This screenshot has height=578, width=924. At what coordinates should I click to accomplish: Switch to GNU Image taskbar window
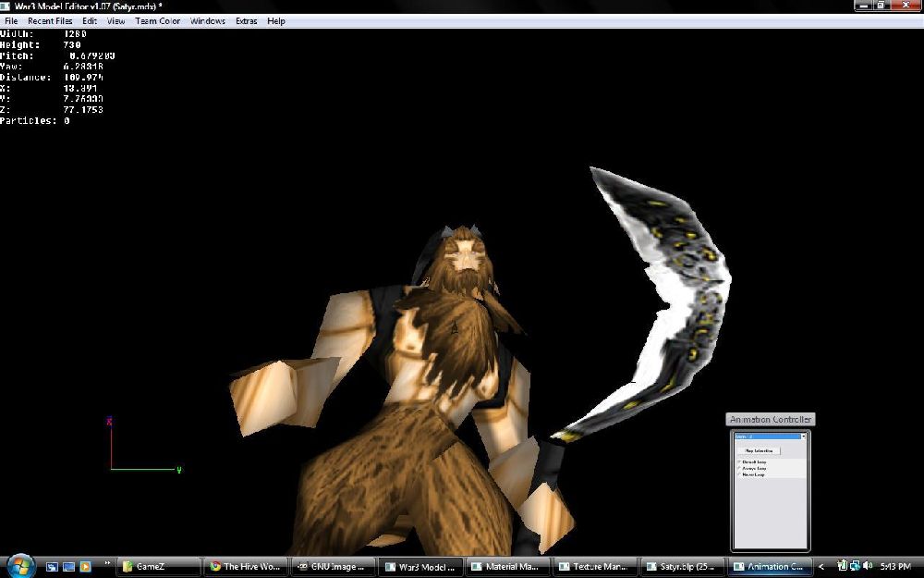click(x=334, y=567)
